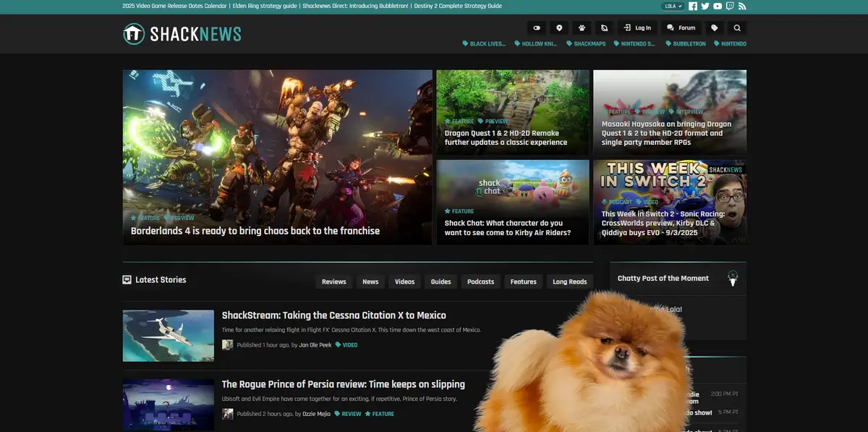Click the lightbulb icon beside Chatty Post
This screenshot has width=868, height=432.
click(733, 279)
